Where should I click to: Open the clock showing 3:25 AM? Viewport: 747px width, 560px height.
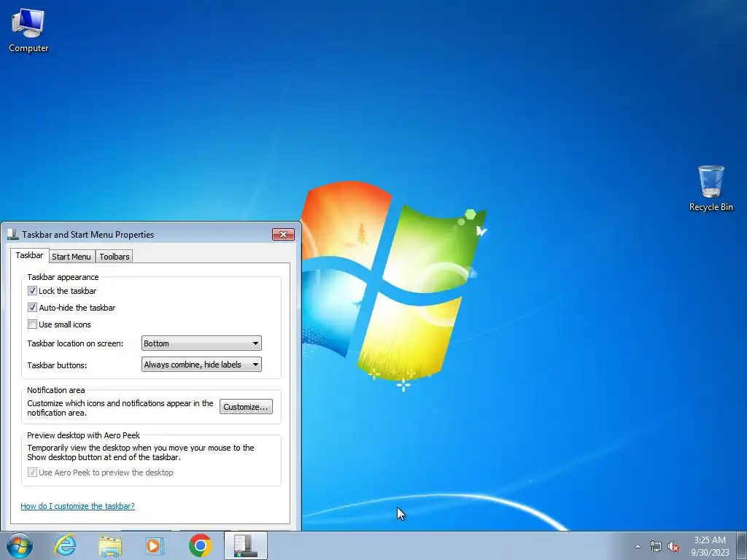(710, 546)
